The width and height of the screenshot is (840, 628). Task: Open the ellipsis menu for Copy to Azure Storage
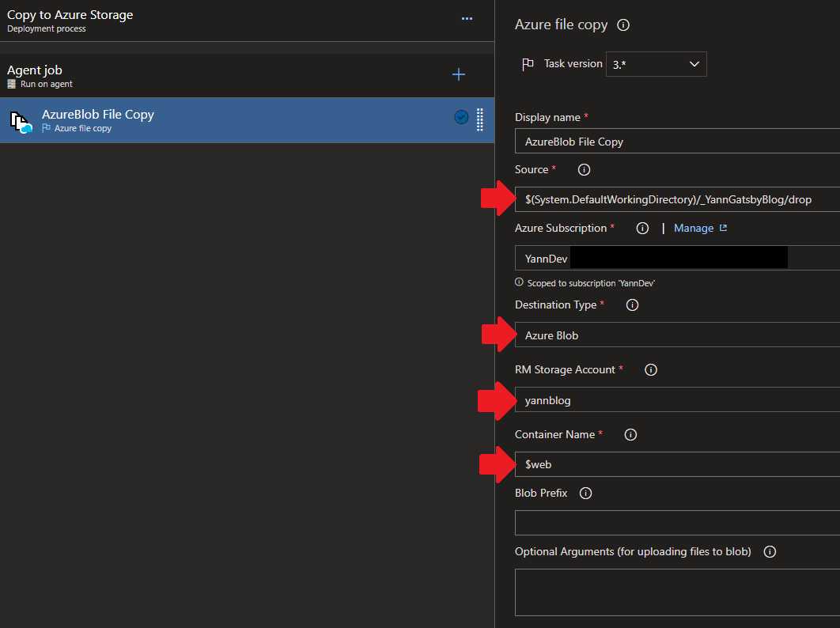point(467,19)
